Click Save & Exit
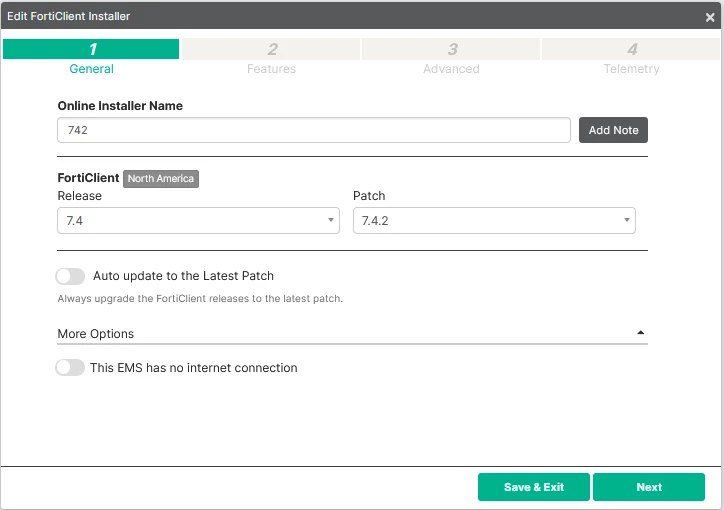 pyautogui.click(x=534, y=487)
